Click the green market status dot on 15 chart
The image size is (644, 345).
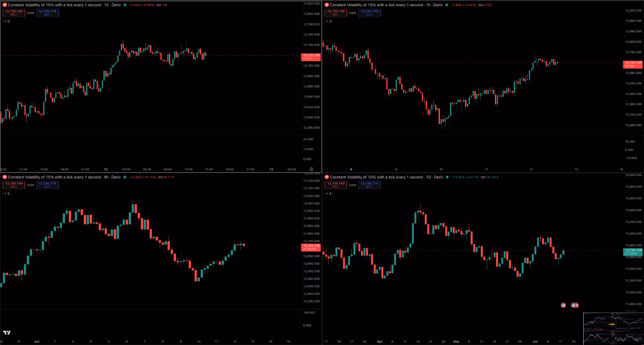[x=125, y=5]
